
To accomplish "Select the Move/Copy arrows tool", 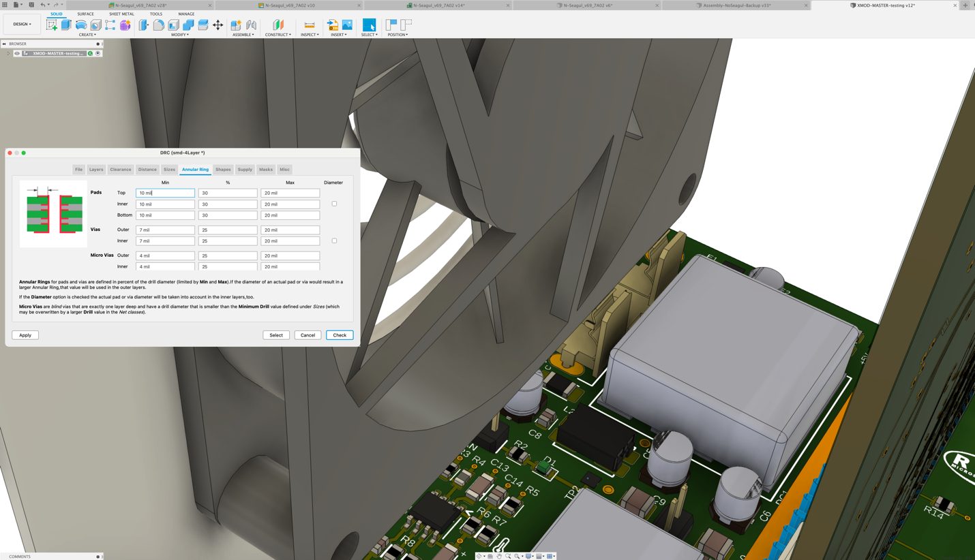I will 217,25.
